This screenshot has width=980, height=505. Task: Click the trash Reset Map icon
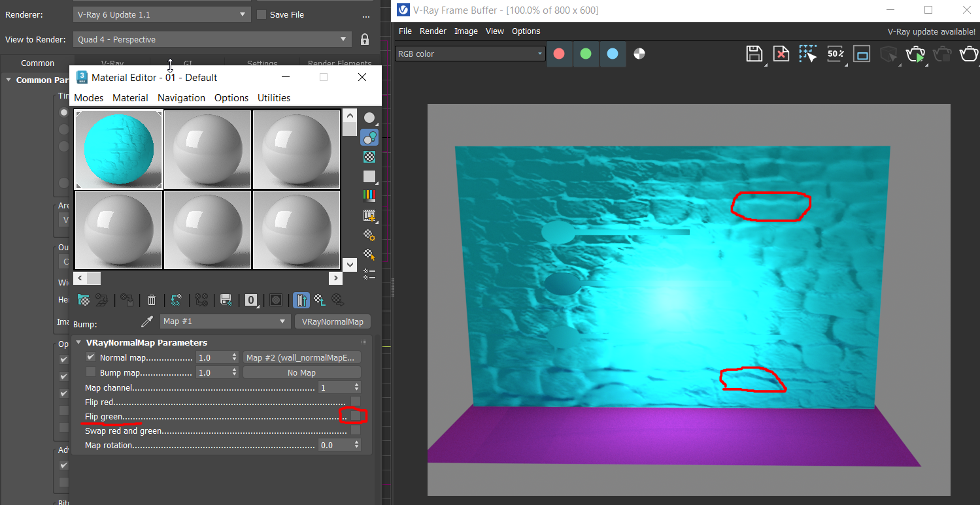[152, 300]
